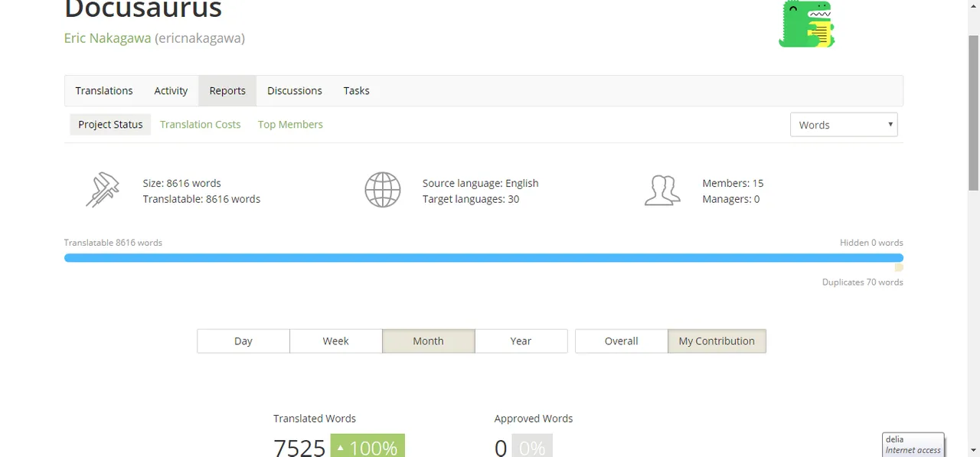This screenshot has height=457, width=980.
Task: Click the page vertical scrollbar thumb
Action: (973, 112)
